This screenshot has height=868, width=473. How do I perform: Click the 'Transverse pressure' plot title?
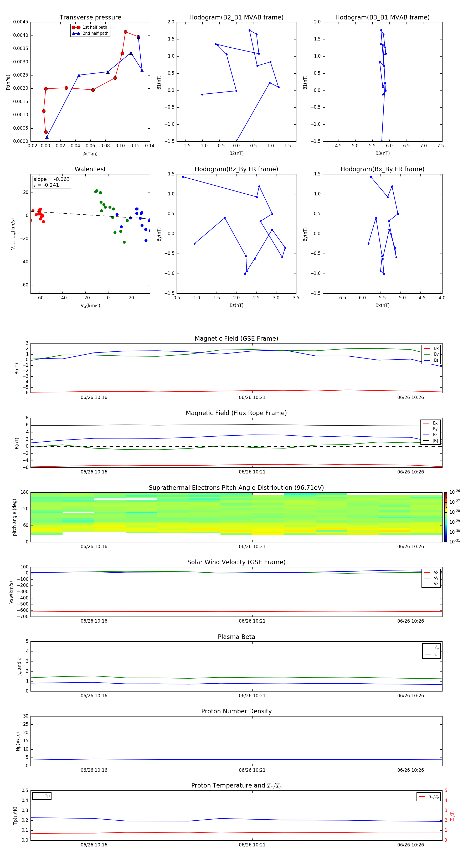click(90, 18)
